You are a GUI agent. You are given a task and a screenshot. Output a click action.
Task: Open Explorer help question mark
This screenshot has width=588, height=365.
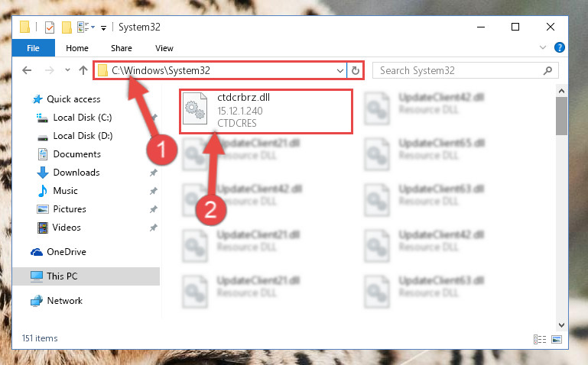(559, 47)
